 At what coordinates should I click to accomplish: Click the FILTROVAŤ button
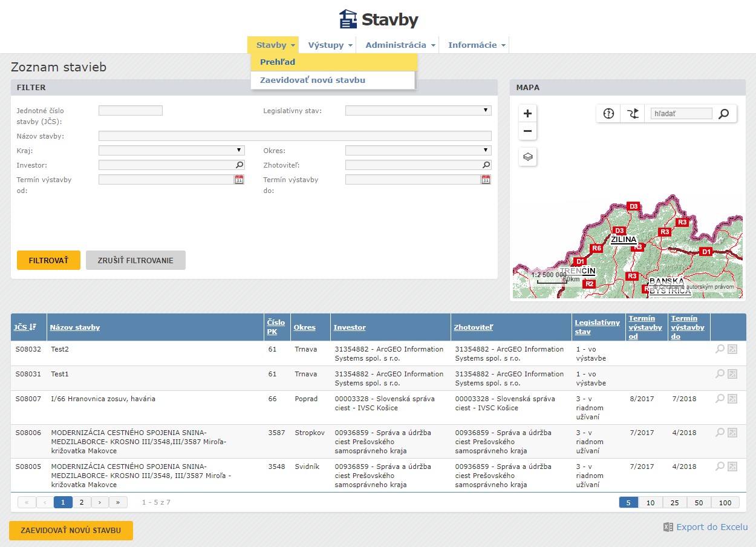48,260
